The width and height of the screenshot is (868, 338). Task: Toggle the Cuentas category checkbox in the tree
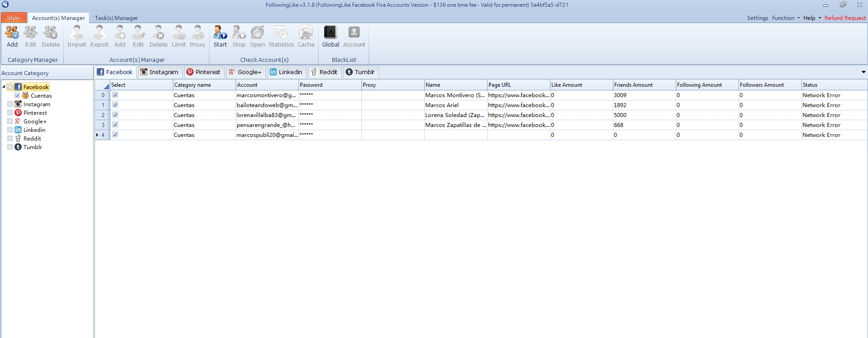click(17, 96)
